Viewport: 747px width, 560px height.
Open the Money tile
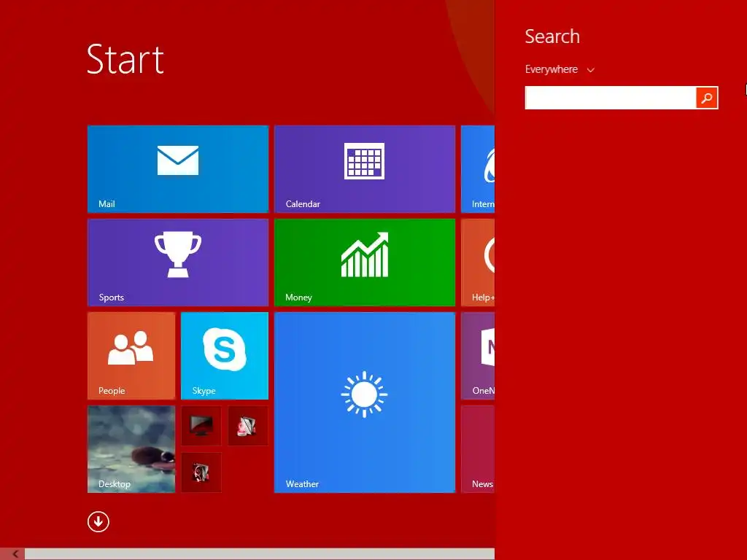[x=365, y=262]
